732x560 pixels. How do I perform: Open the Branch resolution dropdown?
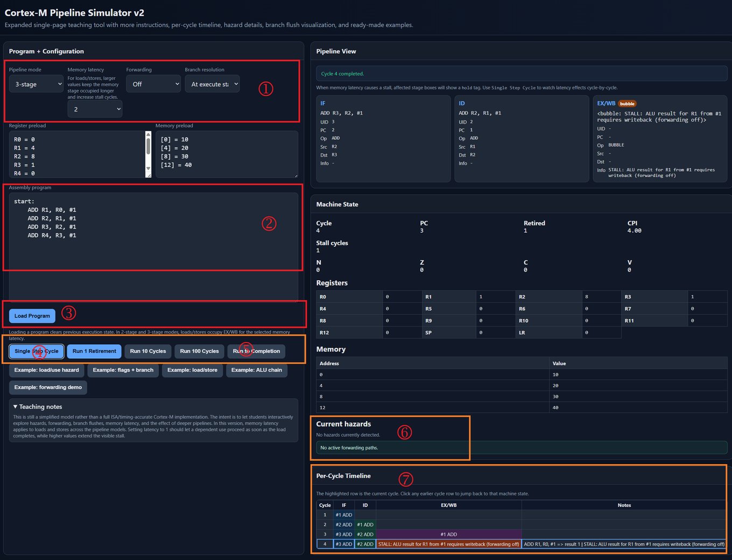click(x=212, y=84)
